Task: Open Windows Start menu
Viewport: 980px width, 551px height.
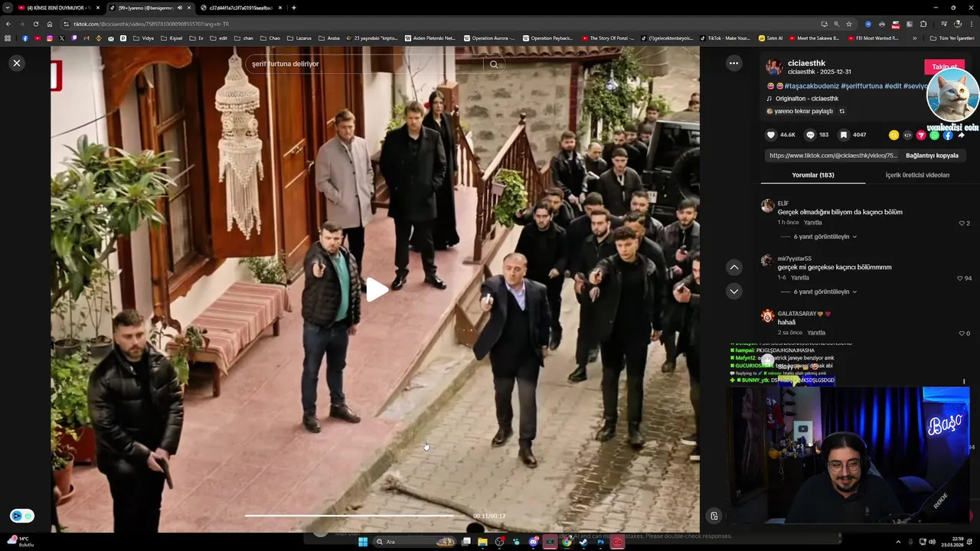Action: (363, 542)
